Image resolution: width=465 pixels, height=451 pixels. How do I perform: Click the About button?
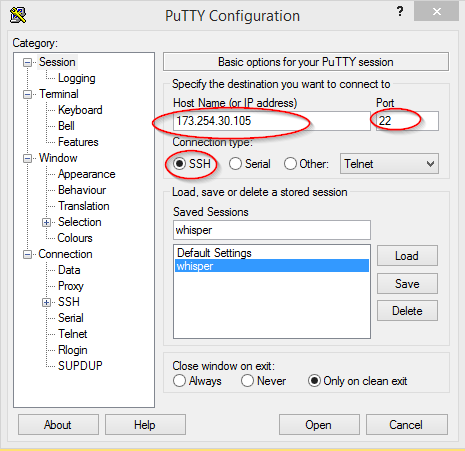click(x=58, y=425)
